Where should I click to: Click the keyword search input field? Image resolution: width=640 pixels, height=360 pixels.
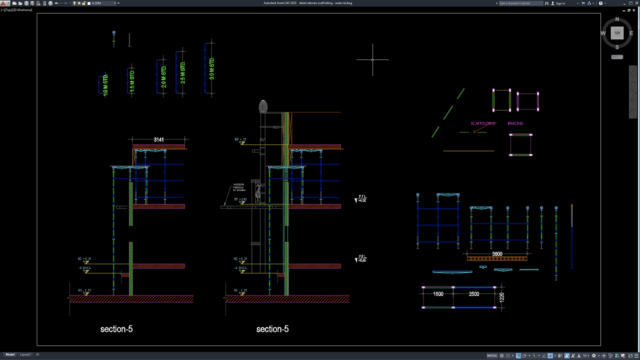click(x=521, y=3)
